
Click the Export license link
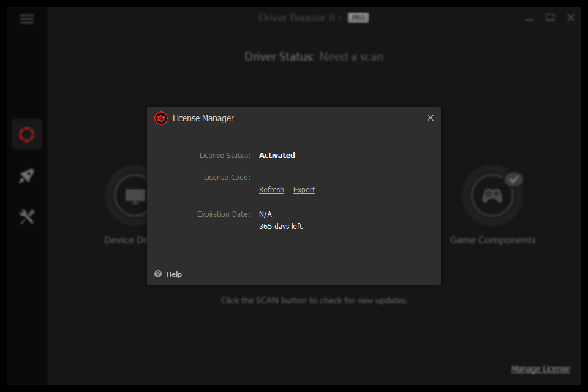pyautogui.click(x=304, y=190)
